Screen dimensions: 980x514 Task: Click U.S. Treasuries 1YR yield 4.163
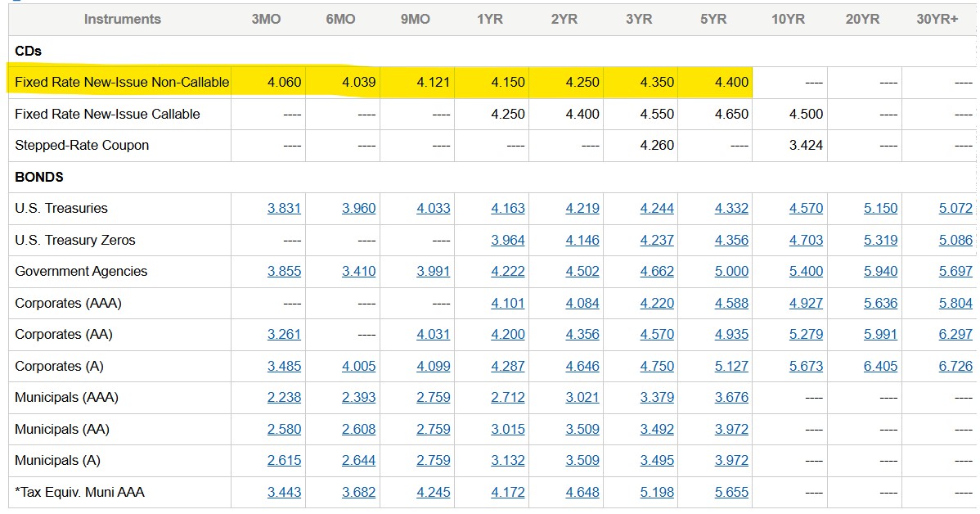coord(507,208)
